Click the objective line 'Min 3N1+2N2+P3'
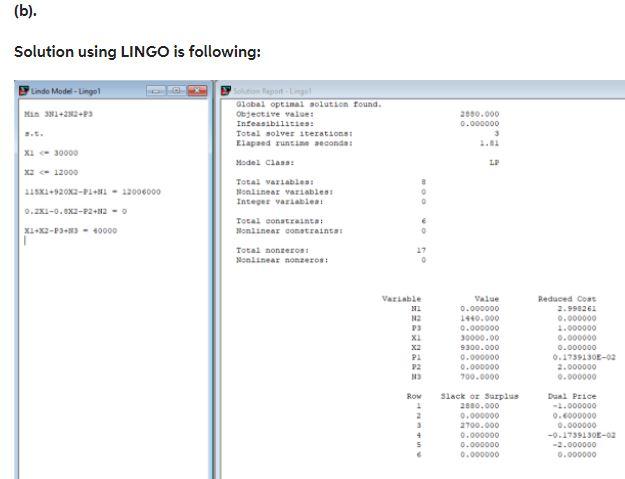Image resolution: width=625 pixels, height=479 pixels. click(x=58, y=114)
